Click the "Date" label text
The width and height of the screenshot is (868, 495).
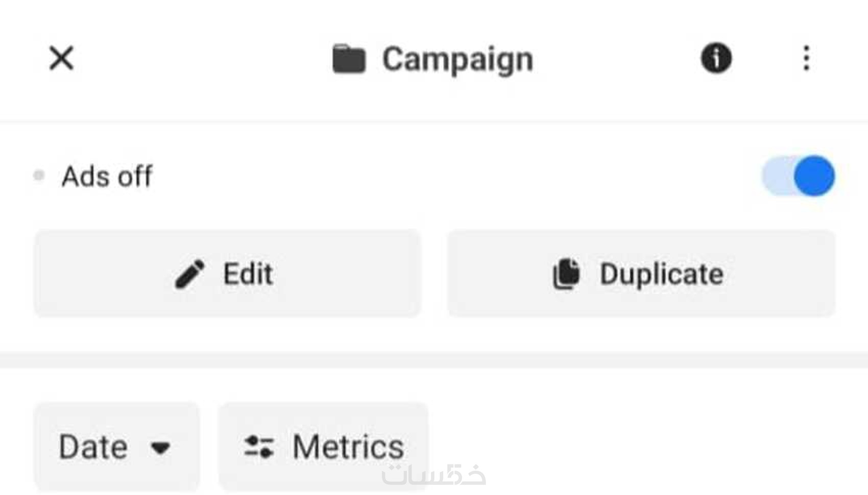coord(93,447)
